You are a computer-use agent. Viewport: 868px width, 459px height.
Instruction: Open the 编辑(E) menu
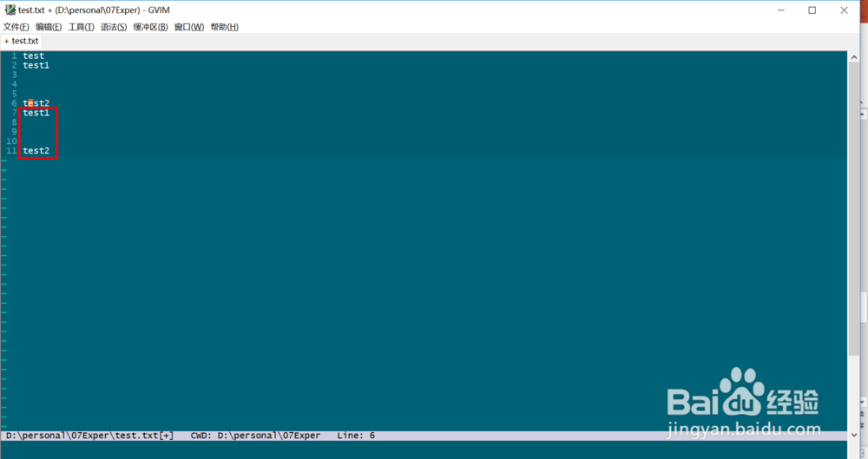49,27
